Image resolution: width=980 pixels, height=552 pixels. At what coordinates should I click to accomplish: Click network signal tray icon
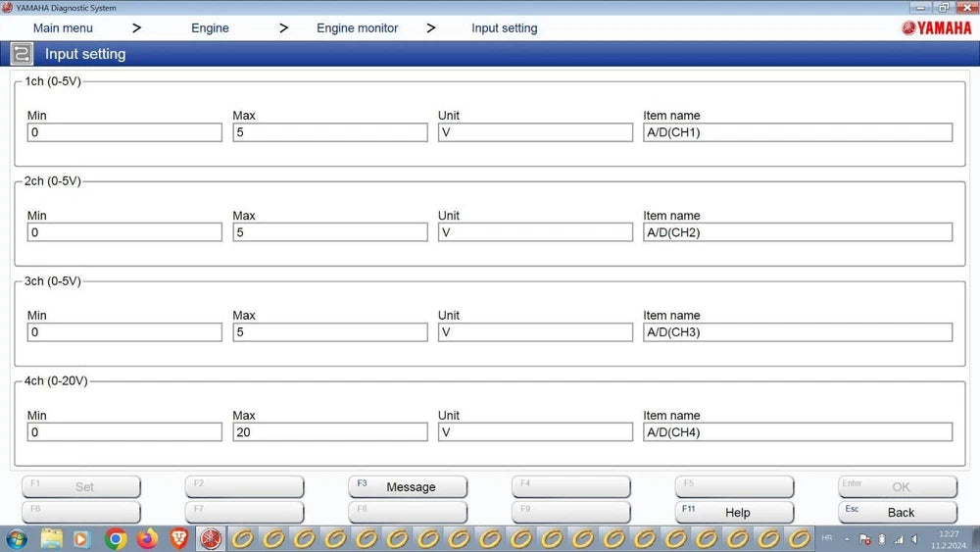[899, 539]
